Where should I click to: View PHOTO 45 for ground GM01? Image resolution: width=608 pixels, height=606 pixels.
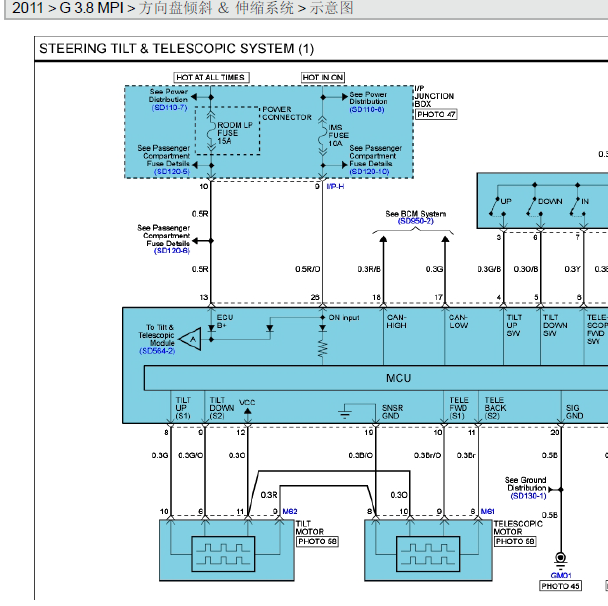[561, 586]
